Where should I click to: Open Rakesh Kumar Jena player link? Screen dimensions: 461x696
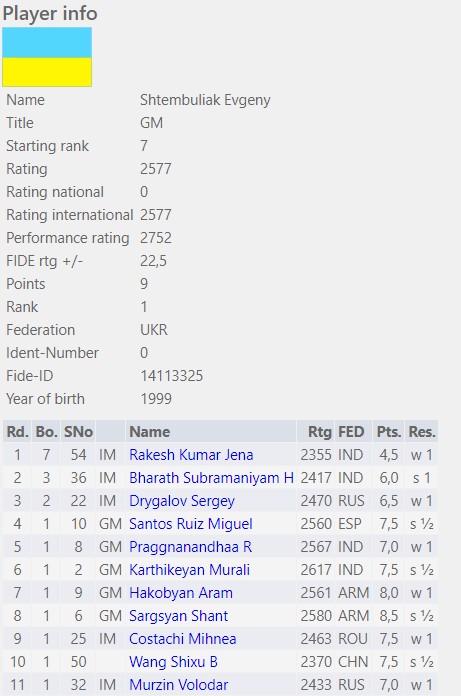coord(191,455)
